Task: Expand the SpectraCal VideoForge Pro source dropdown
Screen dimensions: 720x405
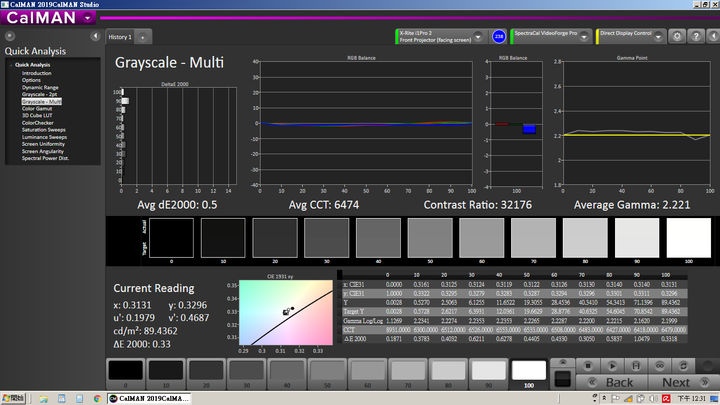Action: (584, 36)
